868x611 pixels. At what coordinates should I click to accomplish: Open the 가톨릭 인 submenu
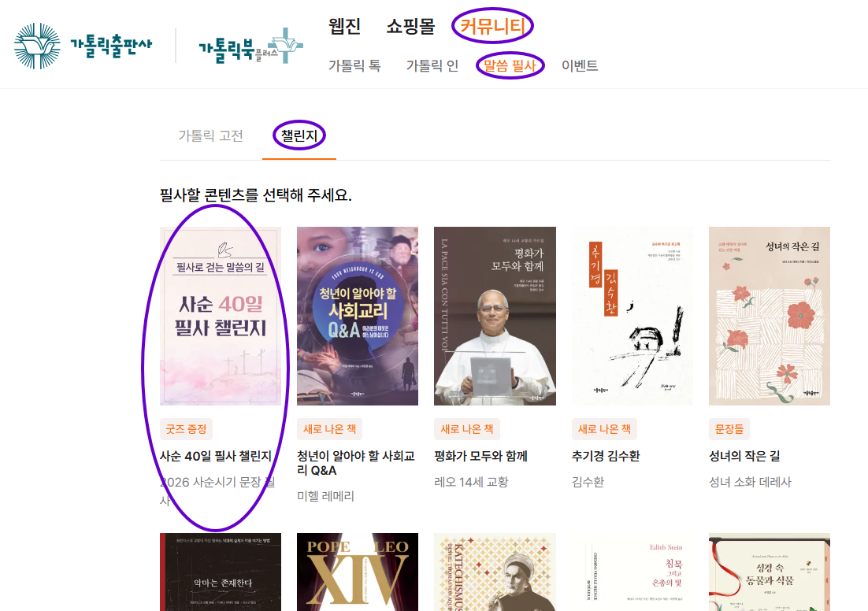(x=432, y=66)
